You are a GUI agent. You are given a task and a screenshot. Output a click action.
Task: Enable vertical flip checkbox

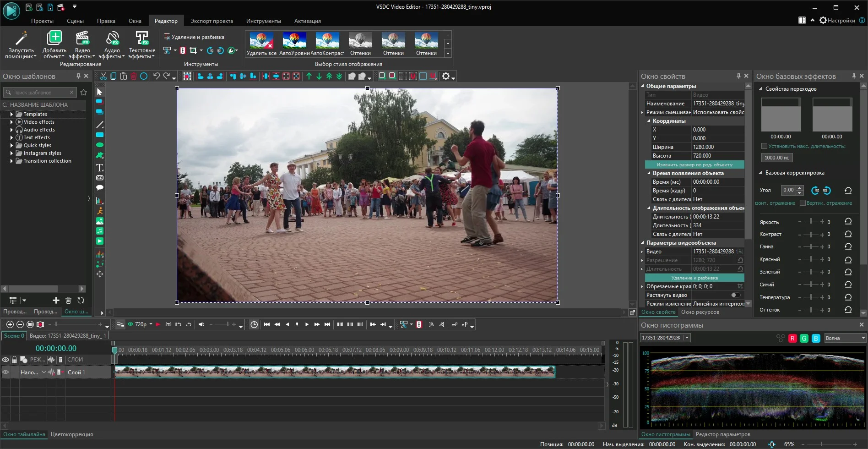click(803, 203)
